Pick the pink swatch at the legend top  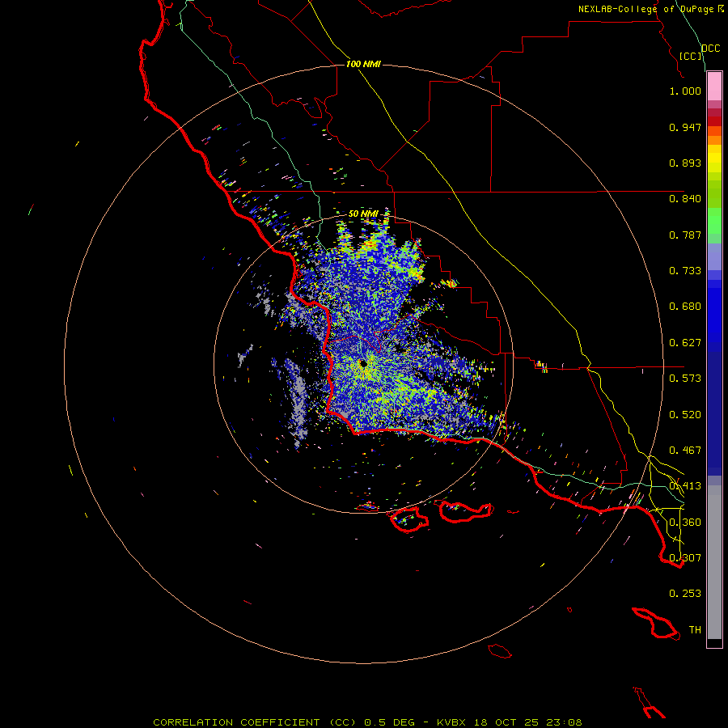pos(714,87)
